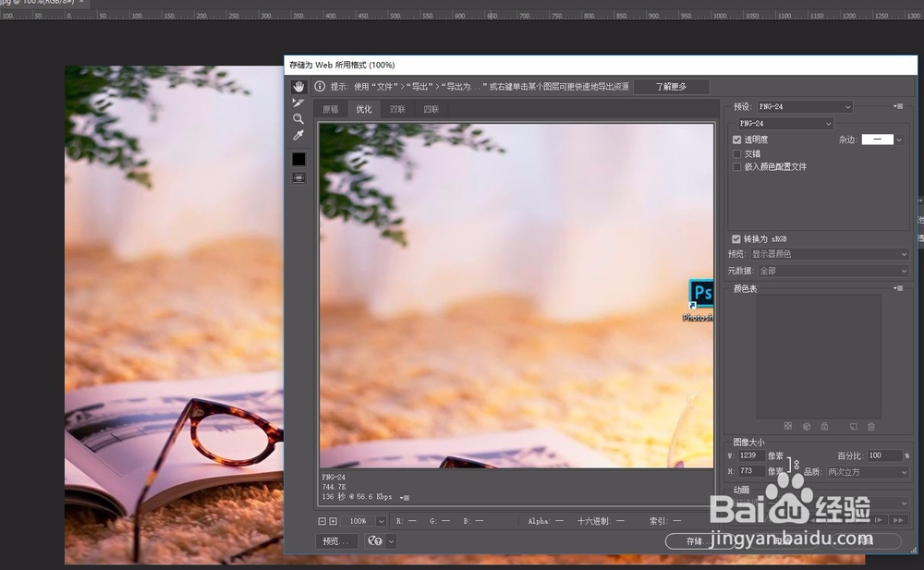Toggle 转换为 sRGB checkbox
This screenshot has height=570, width=924.
click(x=736, y=238)
